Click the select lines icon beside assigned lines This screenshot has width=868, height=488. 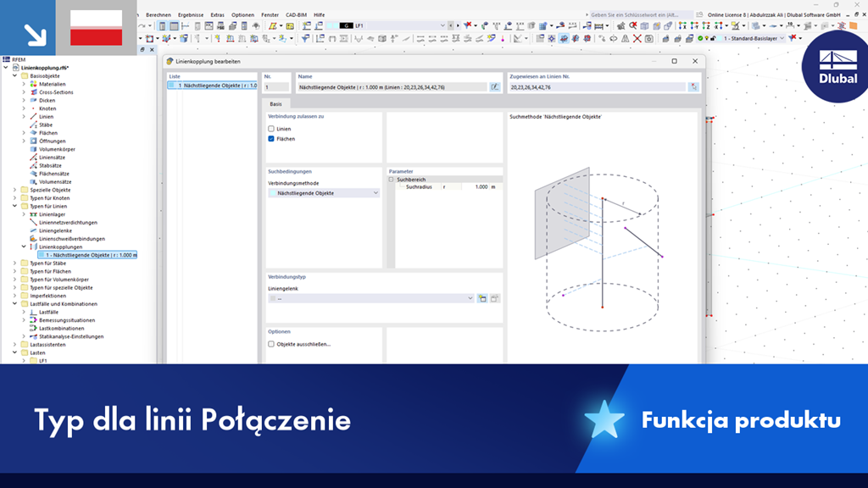point(693,87)
